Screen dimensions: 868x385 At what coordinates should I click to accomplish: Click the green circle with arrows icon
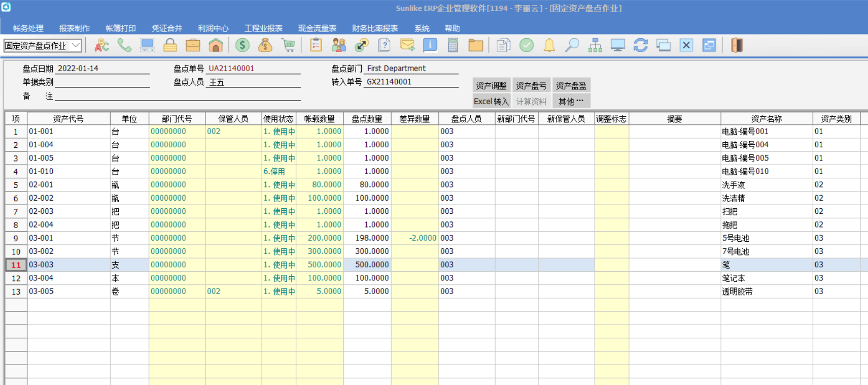(x=361, y=45)
